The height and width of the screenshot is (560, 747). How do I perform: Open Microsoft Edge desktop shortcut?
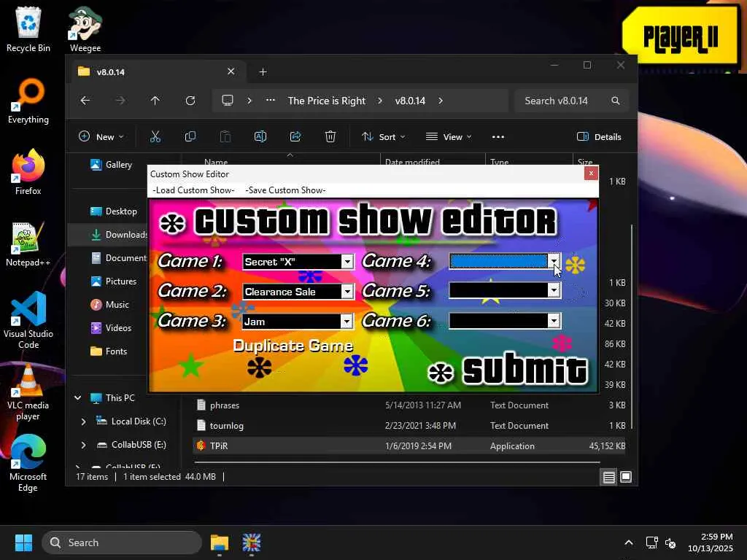[28, 463]
